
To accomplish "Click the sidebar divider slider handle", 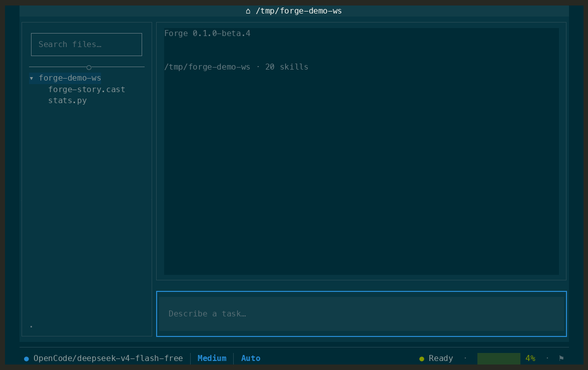I will [89, 68].
